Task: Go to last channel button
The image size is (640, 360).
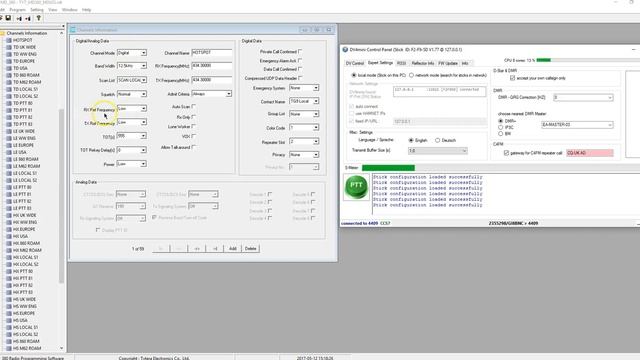Action: pyautogui.click(x=215, y=249)
